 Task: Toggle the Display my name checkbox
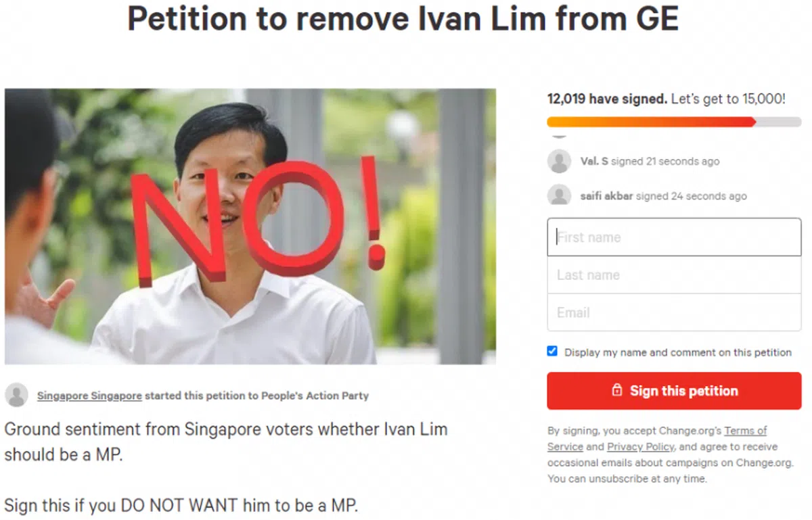pyautogui.click(x=552, y=352)
